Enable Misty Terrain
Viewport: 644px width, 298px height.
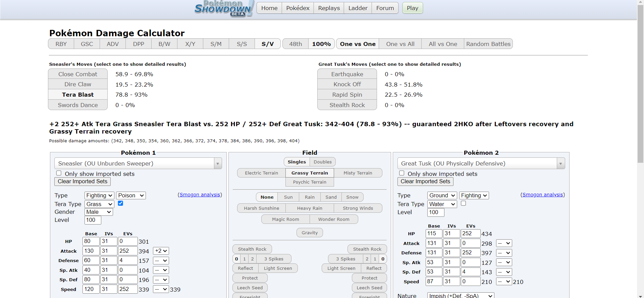click(x=358, y=173)
